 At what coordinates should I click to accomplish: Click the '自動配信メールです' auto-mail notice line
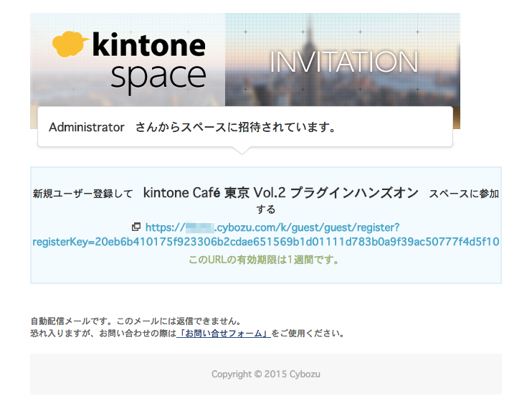136,321
